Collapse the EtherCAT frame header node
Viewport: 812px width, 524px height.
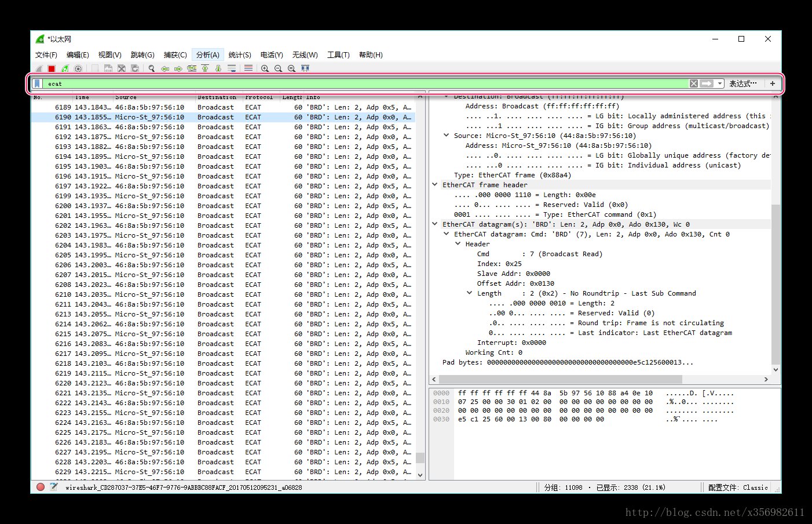435,185
